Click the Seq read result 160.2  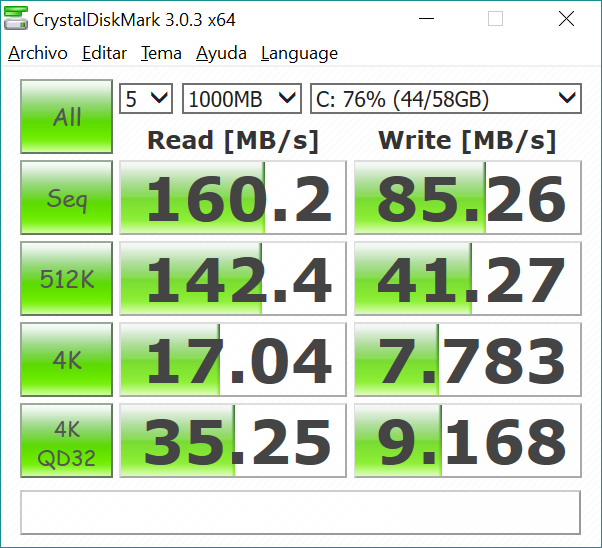tap(233, 198)
